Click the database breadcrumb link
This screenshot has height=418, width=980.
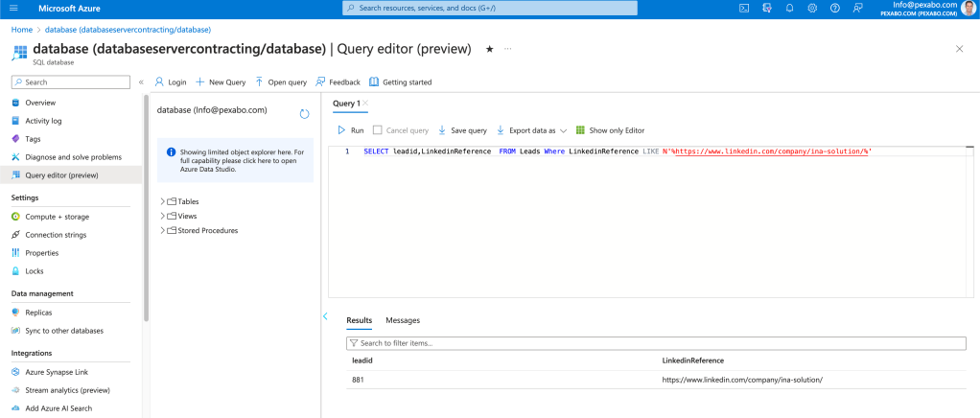128,30
